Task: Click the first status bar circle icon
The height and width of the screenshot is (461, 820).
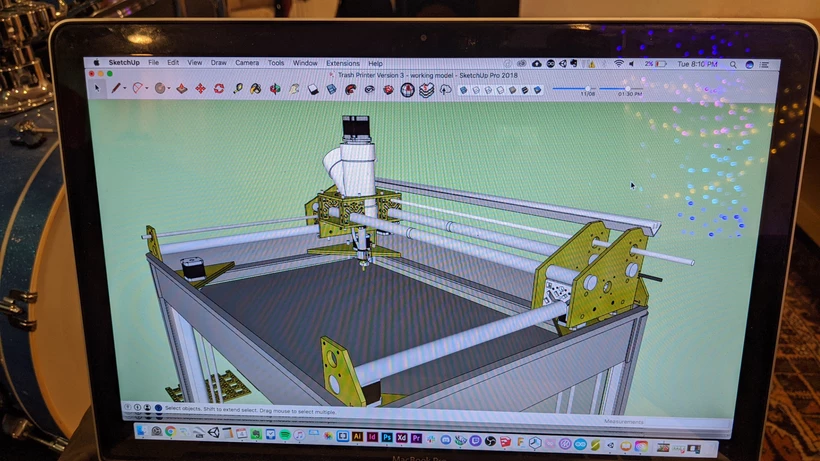Action: [x=128, y=407]
